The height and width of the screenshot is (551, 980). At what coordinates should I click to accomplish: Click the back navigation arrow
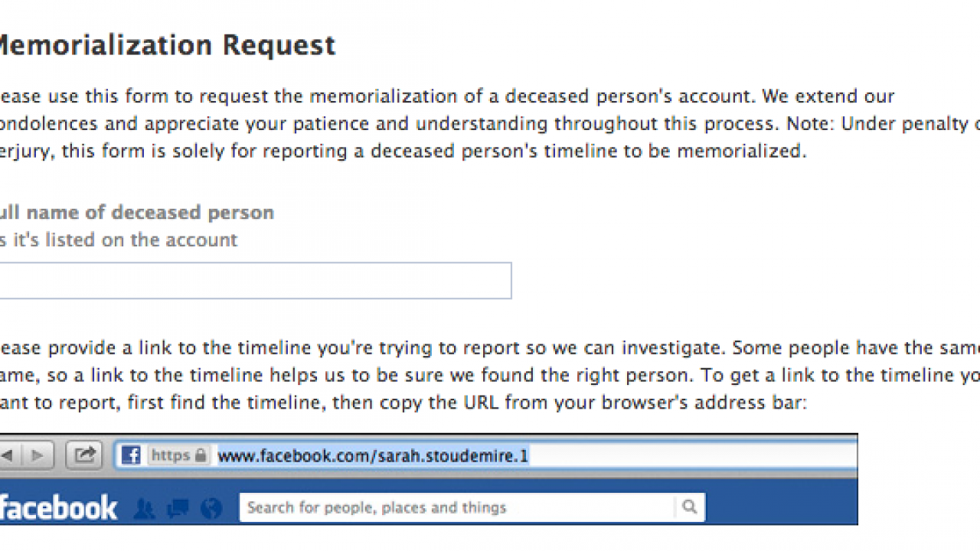pos(8,455)
